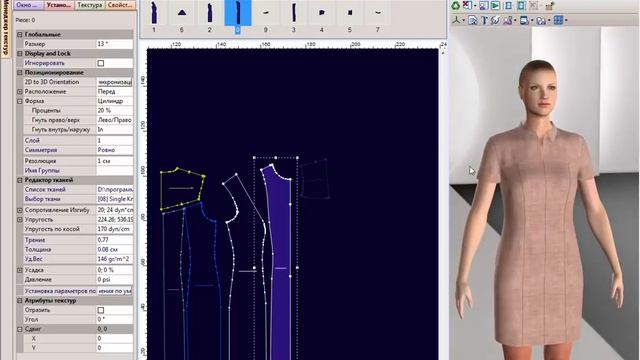Screen dimensions: 640x360
Task: Click the globe rotate view icon
Action: click(x=496, y=20)
